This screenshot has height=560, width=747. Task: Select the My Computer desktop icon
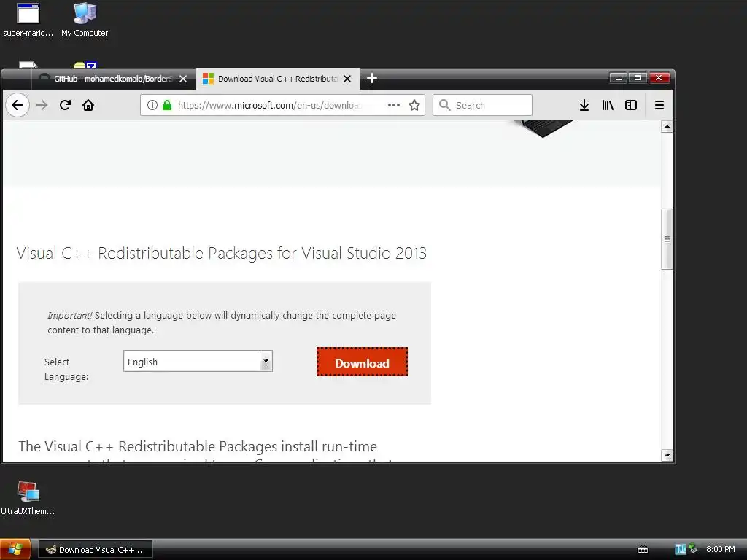(x=85, y=20)
